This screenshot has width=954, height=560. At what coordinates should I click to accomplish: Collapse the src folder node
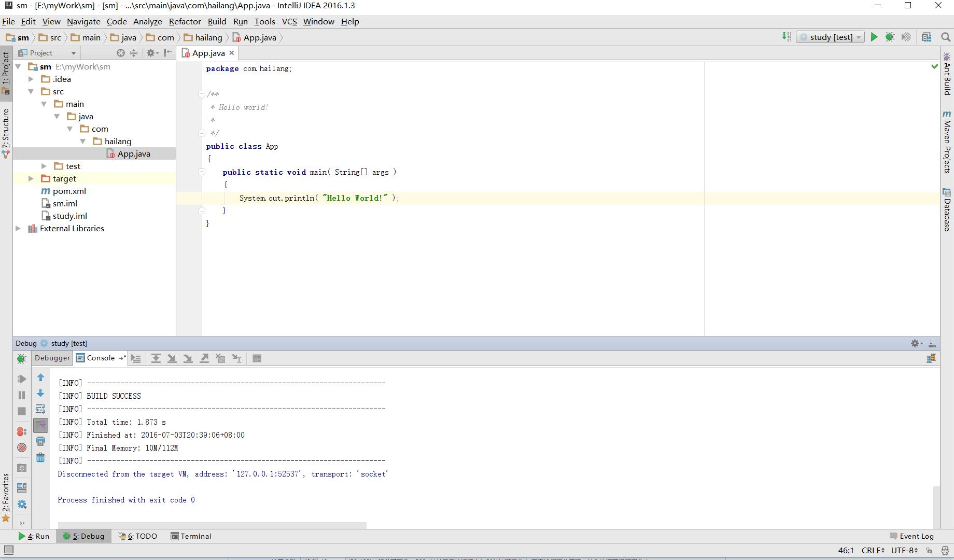[x=31, y=91]
